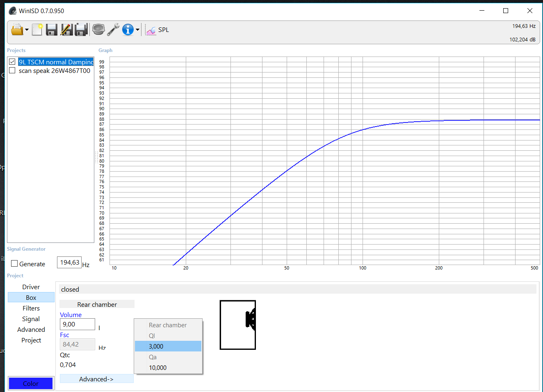Save all projects with stacked floppies icon
Image resolution: width=543 pixels, height=392 pixels.
click(x=81, y=29)
